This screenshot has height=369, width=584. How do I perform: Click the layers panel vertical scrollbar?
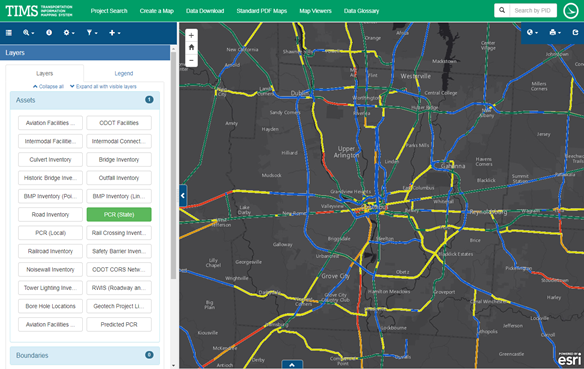(173, 165)
